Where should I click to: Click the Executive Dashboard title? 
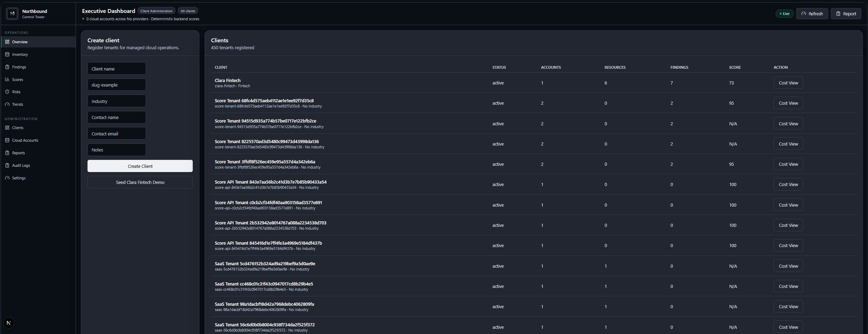click(x=108, y=11)
